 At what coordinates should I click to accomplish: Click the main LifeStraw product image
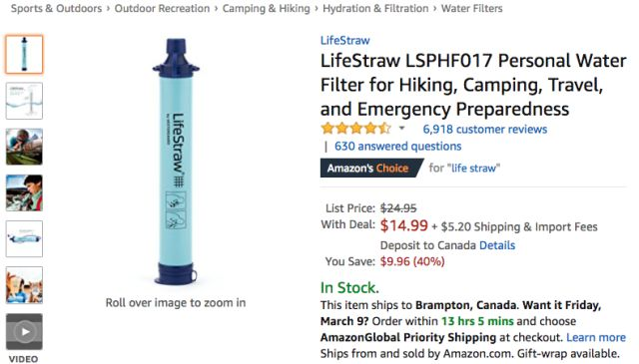[x=176, y=162]
